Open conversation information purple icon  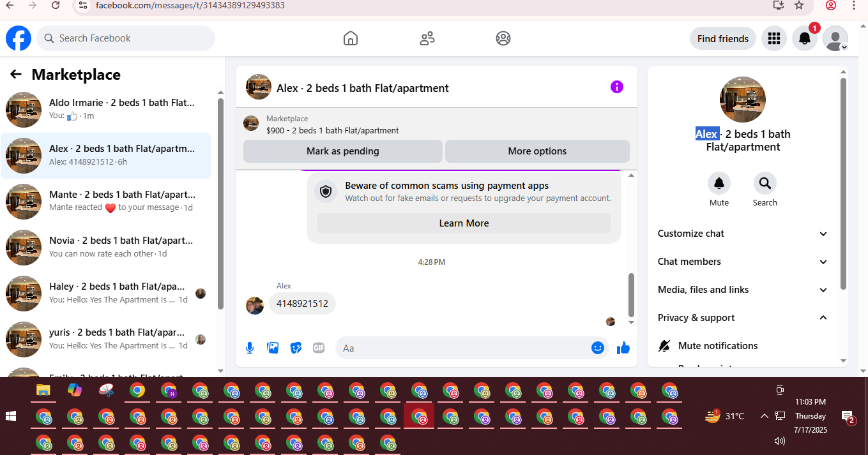[x=616, y=87]
